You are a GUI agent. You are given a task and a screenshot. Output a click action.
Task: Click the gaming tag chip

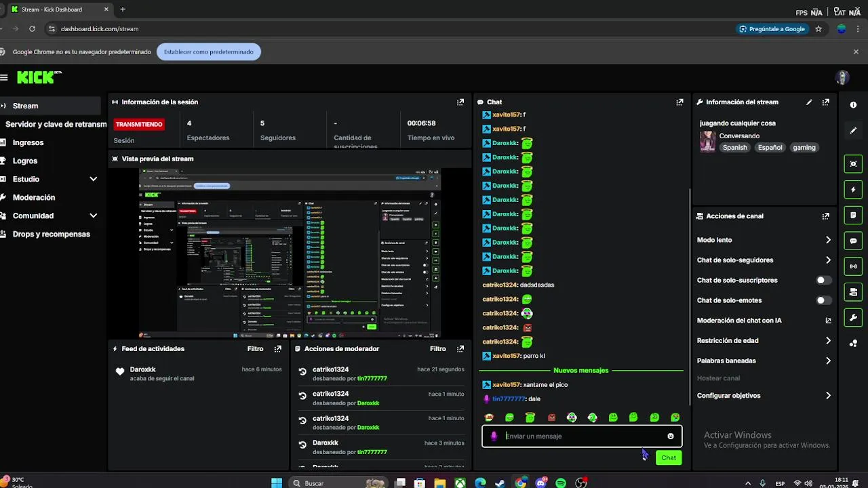(804, 148)
